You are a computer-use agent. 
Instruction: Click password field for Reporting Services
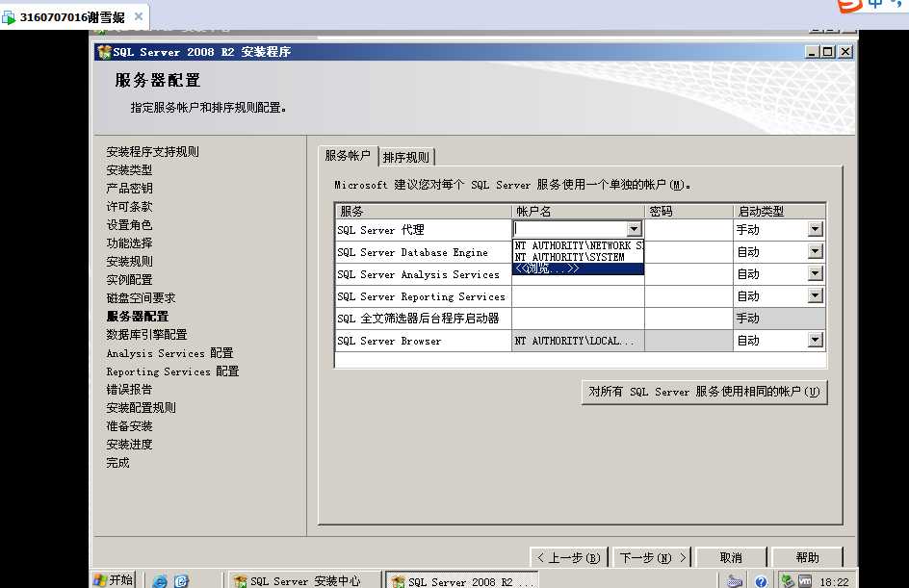point(688,296)
